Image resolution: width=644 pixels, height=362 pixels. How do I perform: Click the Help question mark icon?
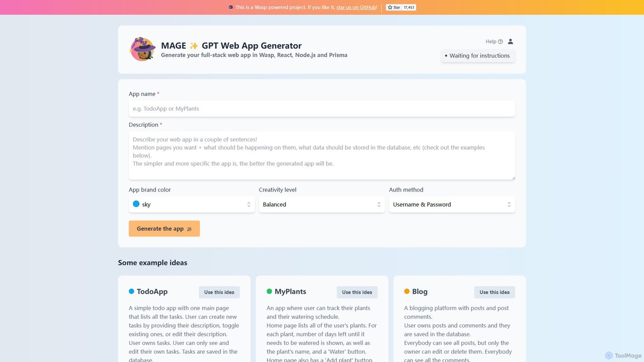[500, 42]
